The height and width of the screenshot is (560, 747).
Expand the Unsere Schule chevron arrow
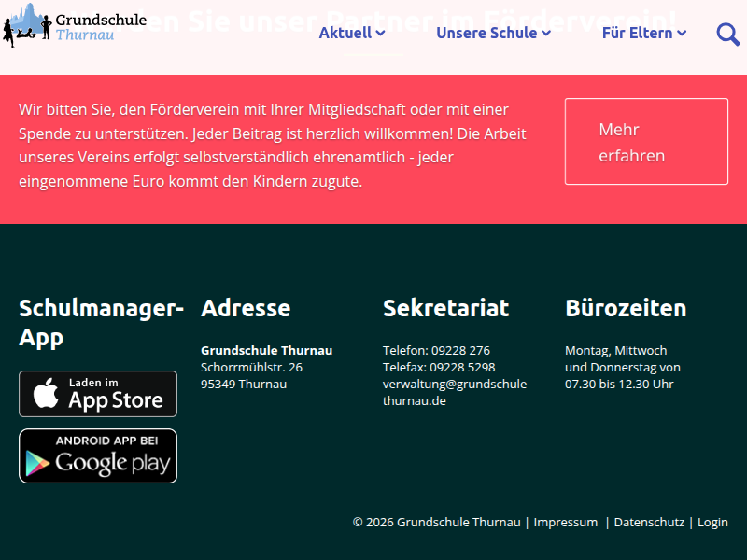(546, 34)
